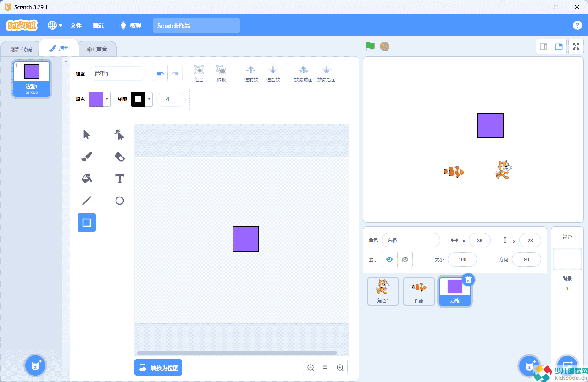This screenshot has width=588, height=382.
Task: Select the Fish sprite thumbnail
Action: pyautogui.click(x=419, y=292)
